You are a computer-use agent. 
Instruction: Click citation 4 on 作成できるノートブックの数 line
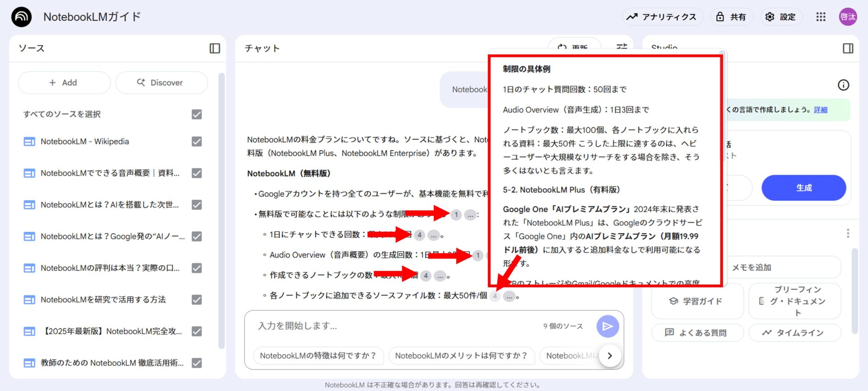tap(425, 276)
